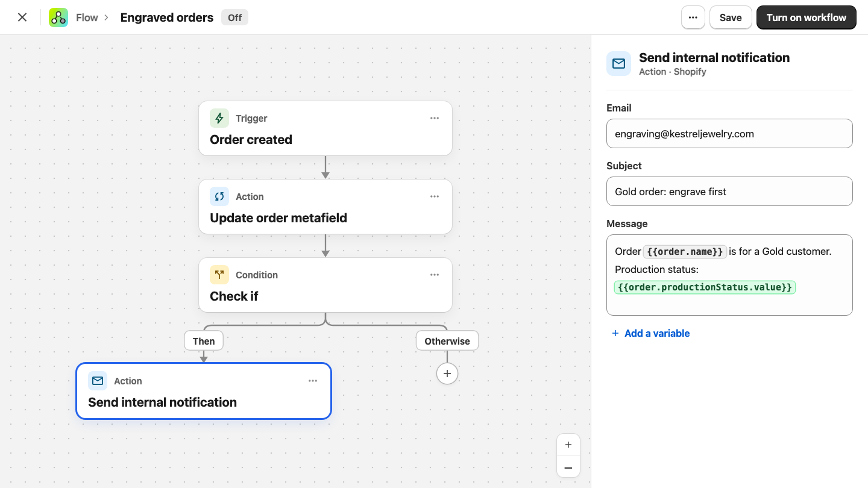Select the Update order metafield step
868x488 pixels.
tap(325, 207)
